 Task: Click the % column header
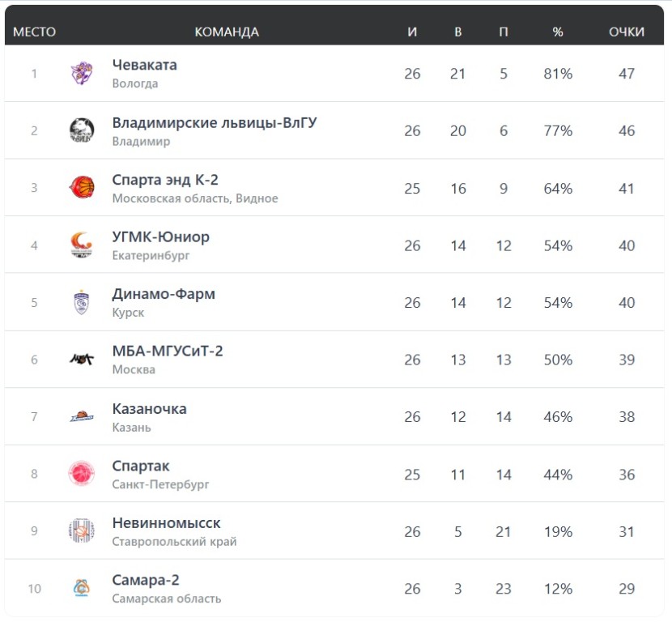[557, 32]
